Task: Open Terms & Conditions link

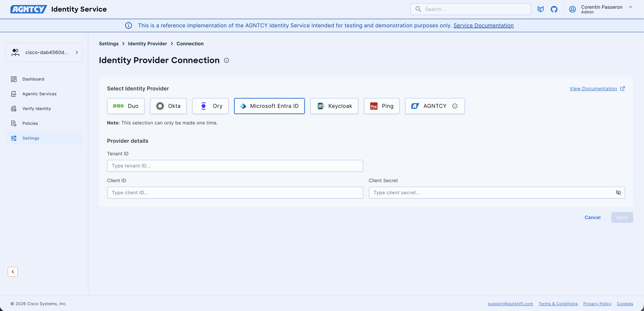Action: 558,303
